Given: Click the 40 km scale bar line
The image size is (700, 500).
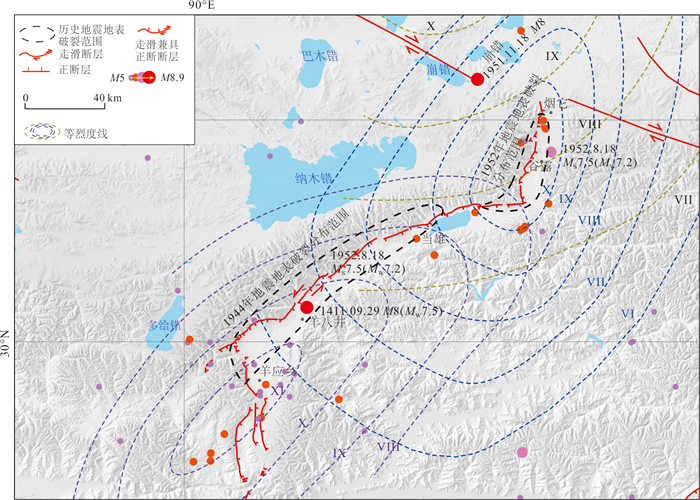Looking at the screenshot, I should [x=65, y=106].
